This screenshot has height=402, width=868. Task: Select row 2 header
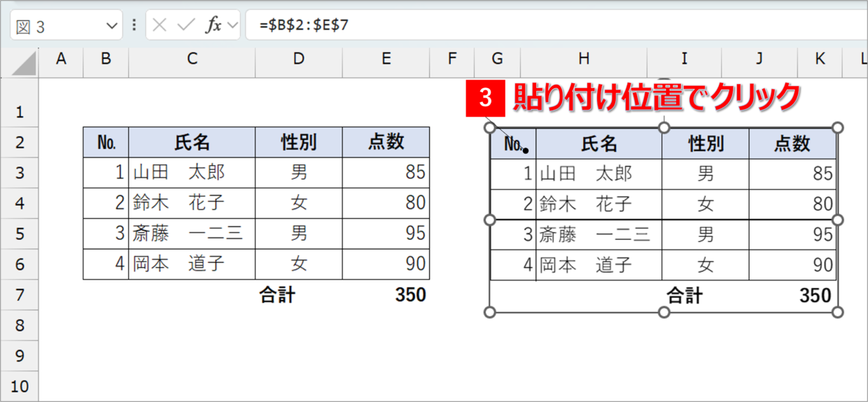coord(19,142)
